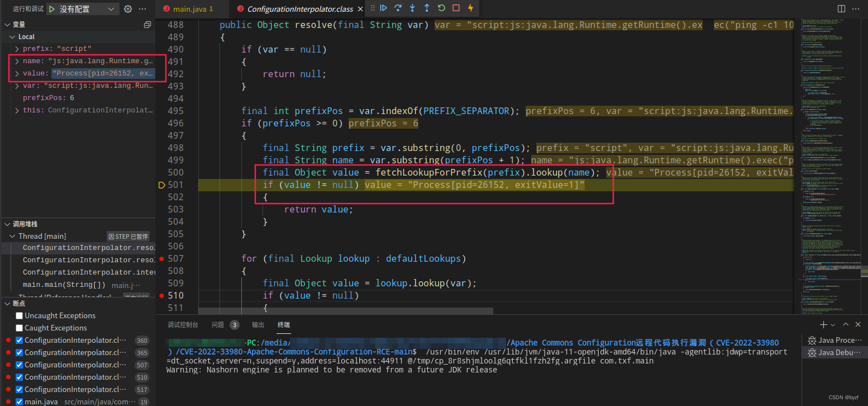Image resolution: width=868 pixels, height=406 pixels.
Task: Select the 终端 (Terminal) tab
Action: click(x=284, y=324)
